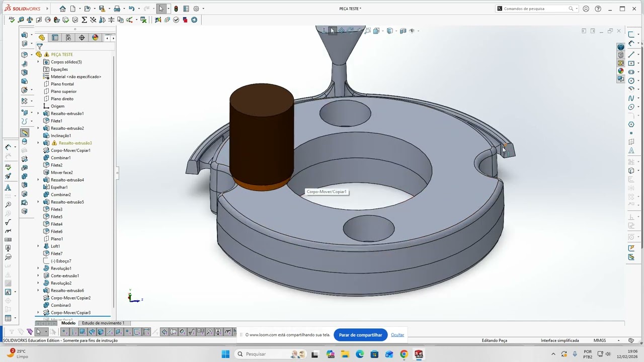
Task: Expand the Corpos sólidos(5) folder
Action: (x=38, y=62)
